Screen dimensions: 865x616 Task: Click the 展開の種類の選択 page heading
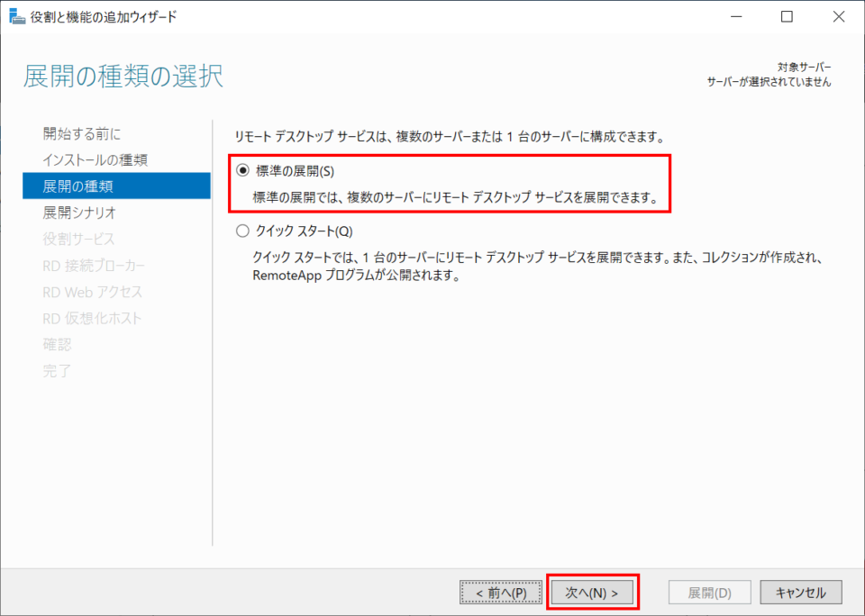[x=123, y=77]
